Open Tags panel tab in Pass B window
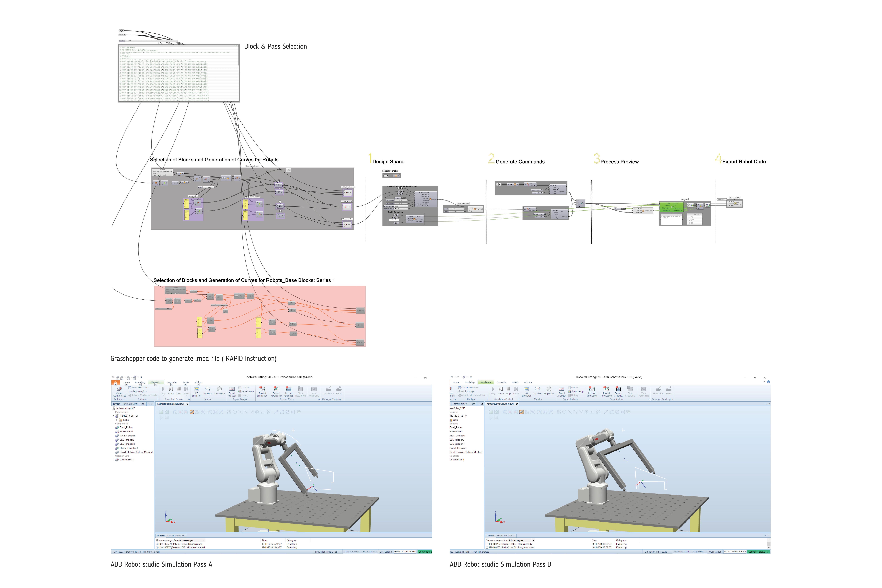The image size is (882, 588). point(473,404)
